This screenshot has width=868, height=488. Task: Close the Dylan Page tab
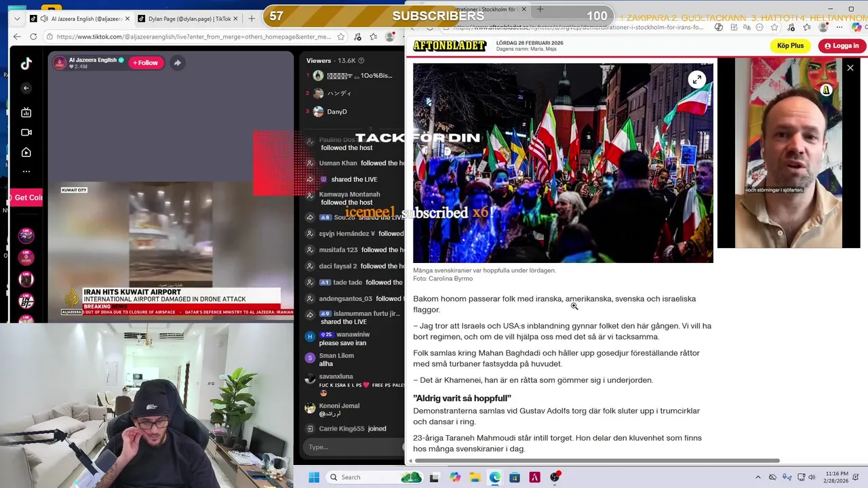[x=237, y=19]
